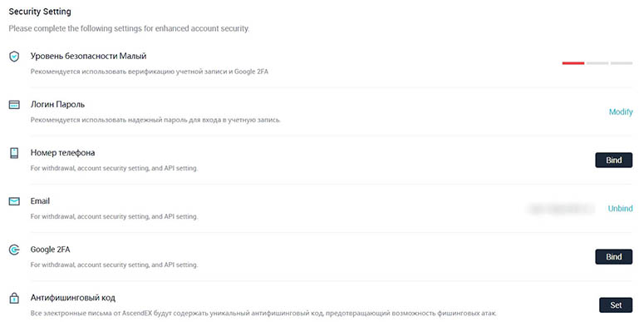Click the login password card icon
Image resolution: width=644 pixels, height=322 pixels.
tap(14, 105)
